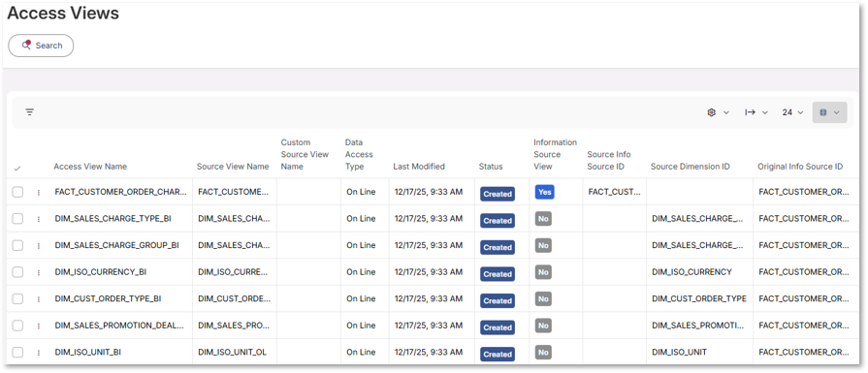Click the DIM_ISO_UNIT dimension ID cell
Viewport: 868px width, 373px height.
pyautogui.click(x=679, y=352)
